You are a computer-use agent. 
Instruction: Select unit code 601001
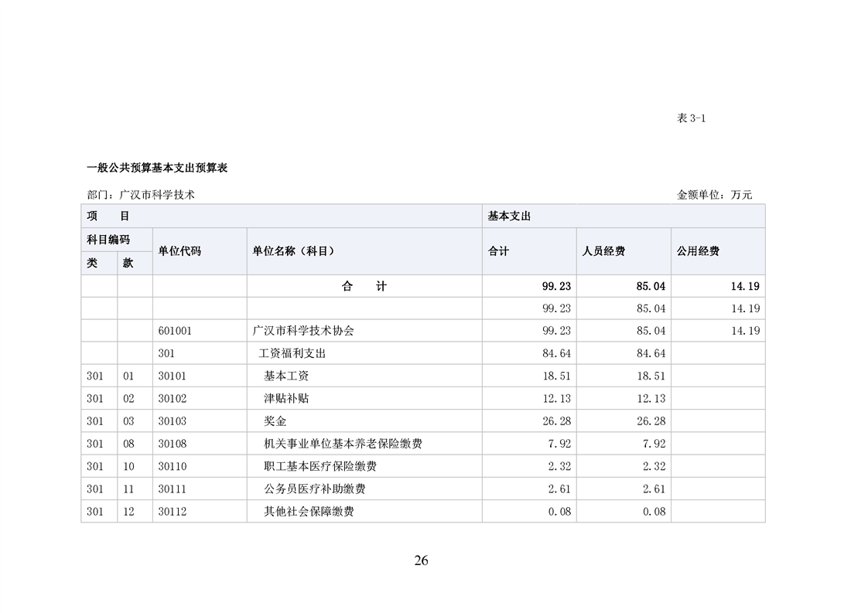175,331
